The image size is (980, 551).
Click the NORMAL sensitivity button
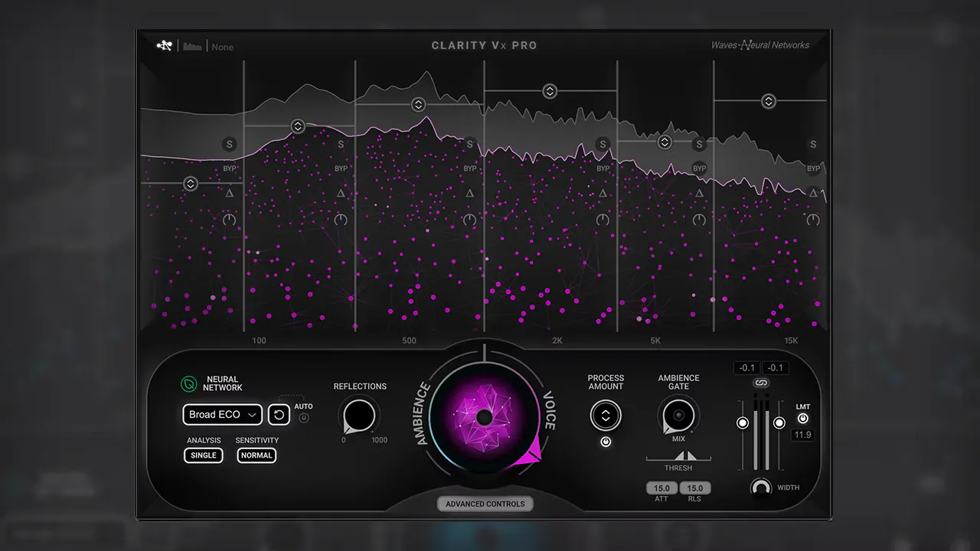[x=256, y=455]
